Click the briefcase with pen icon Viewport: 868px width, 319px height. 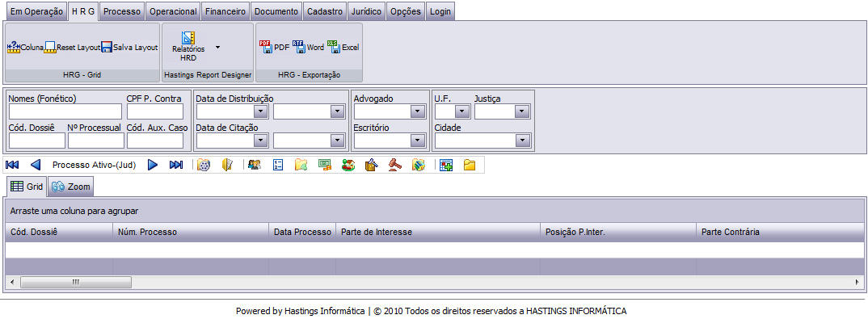371,165
